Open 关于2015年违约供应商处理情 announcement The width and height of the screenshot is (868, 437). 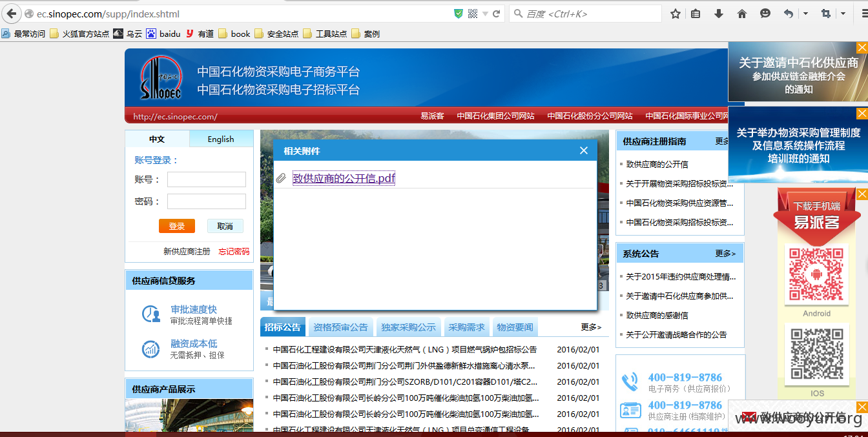[681, 276]
